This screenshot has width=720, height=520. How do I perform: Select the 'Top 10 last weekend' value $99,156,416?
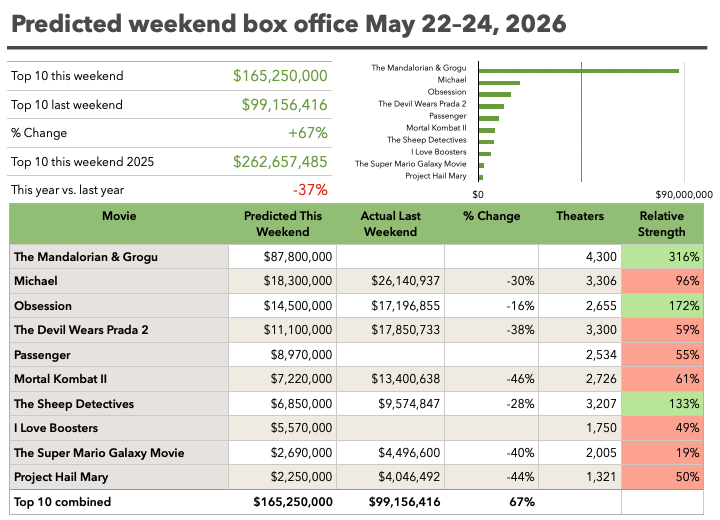coord(285,105)
